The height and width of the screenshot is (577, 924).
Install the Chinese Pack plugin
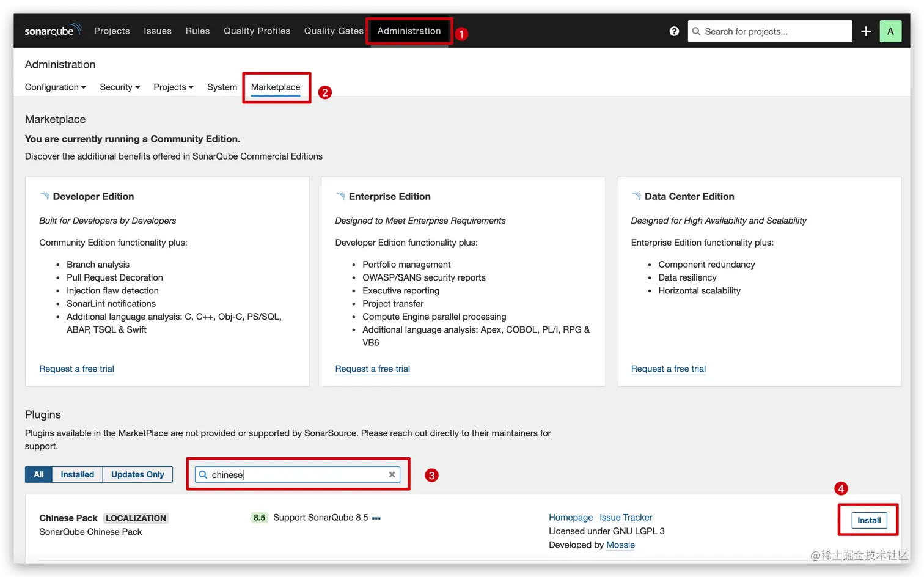pyautogui.click(x=869, y=520)
